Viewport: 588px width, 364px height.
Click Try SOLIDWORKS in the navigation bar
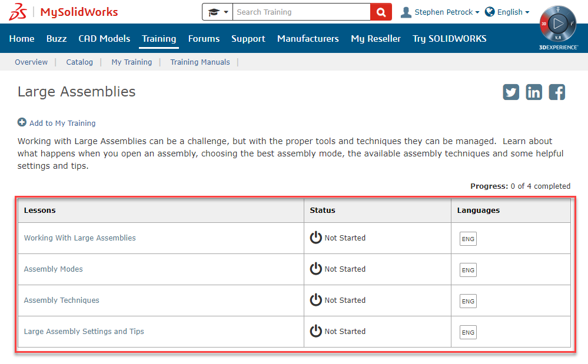450,39
